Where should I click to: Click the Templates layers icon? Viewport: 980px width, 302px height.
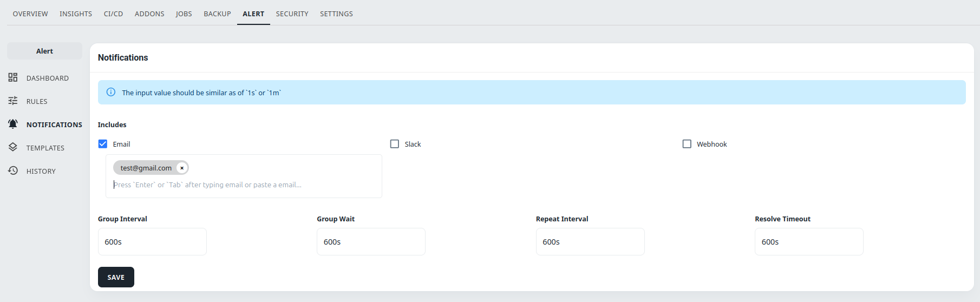click(x=13, y=147)
